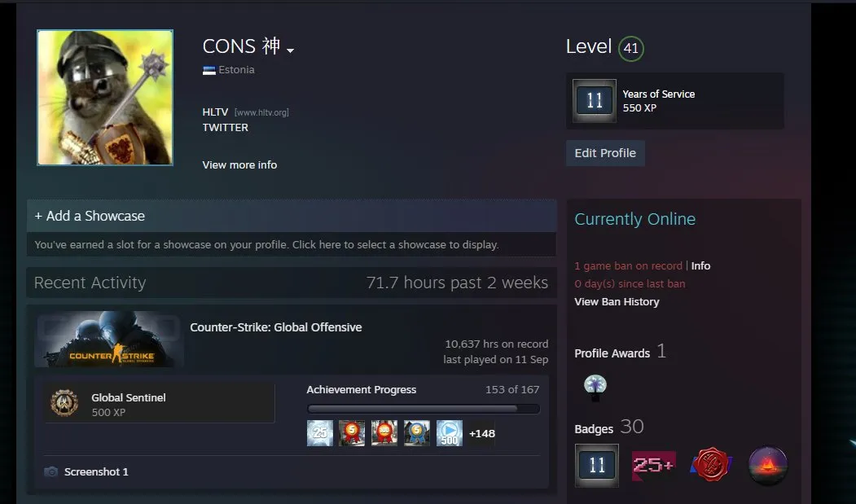Click the Global Sentinel badge emblem
The image size is (856, 504).
coord(64,403)
